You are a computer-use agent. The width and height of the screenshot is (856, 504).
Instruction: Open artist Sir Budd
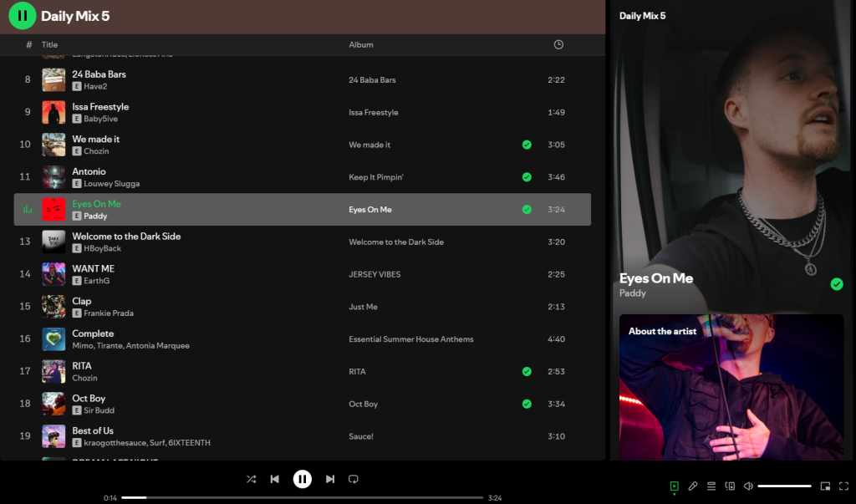pyautogui.click(x=99, y=410)
